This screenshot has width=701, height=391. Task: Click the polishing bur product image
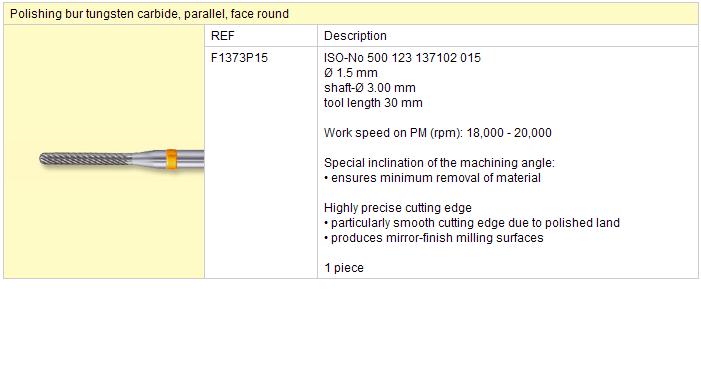(x=122, y=160)
